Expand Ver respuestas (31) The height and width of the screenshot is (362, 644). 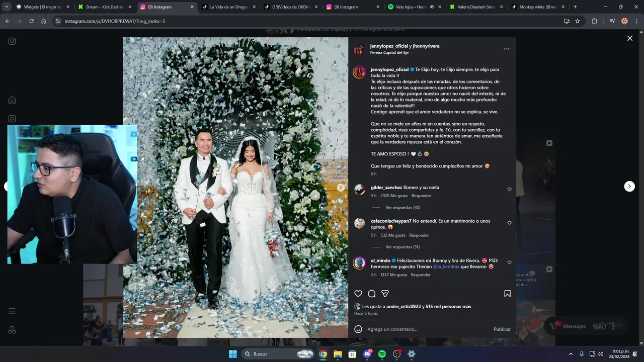pos(403,247)
